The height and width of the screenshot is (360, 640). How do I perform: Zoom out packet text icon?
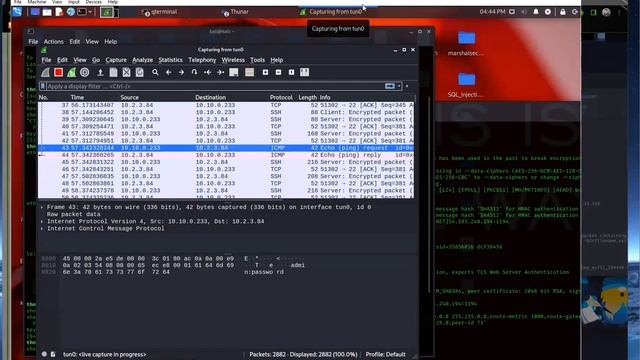point(278,72)
